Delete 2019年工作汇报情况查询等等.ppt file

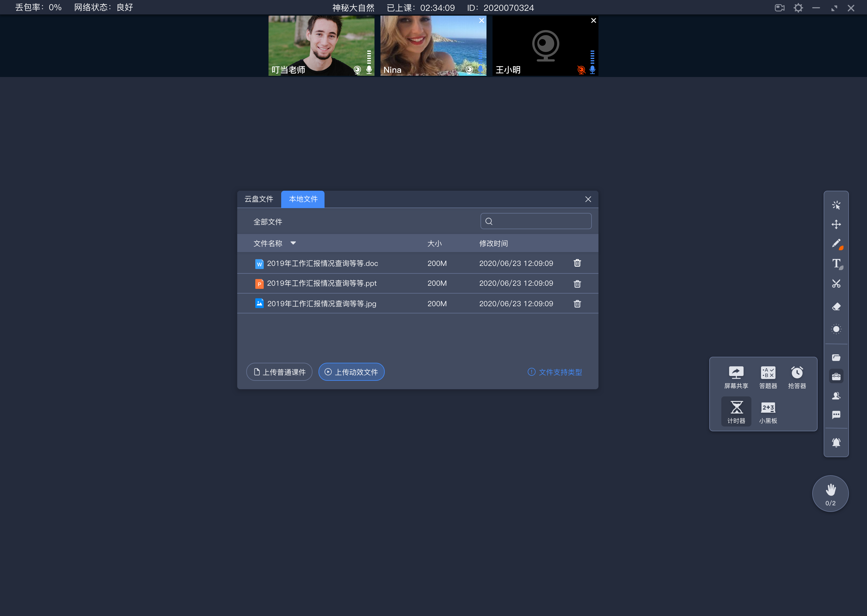[577, 283]
